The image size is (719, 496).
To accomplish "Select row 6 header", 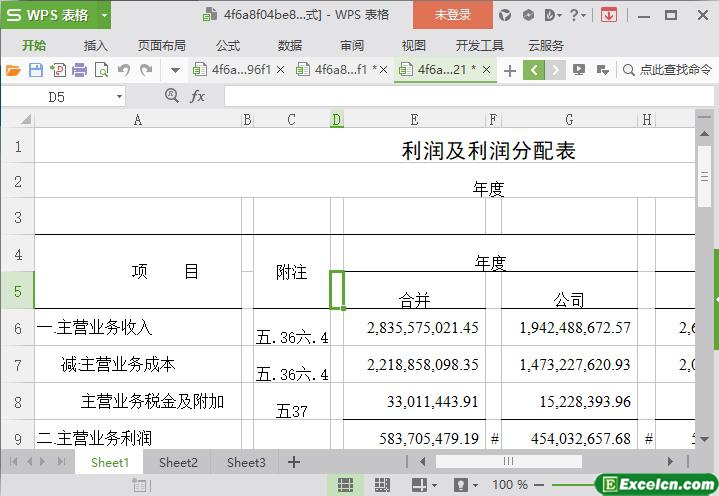I will pyautogui.click(x=17, y=328).
